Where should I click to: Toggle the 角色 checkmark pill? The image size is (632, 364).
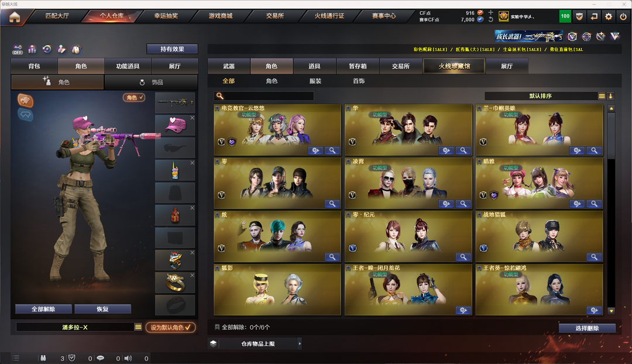pos(134,97)
